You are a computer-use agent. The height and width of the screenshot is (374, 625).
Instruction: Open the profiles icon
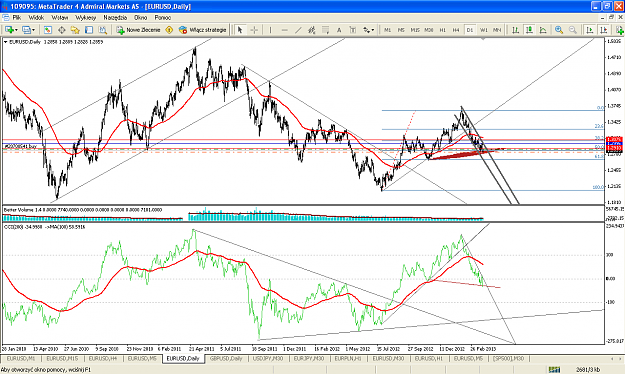pos(26,30)
